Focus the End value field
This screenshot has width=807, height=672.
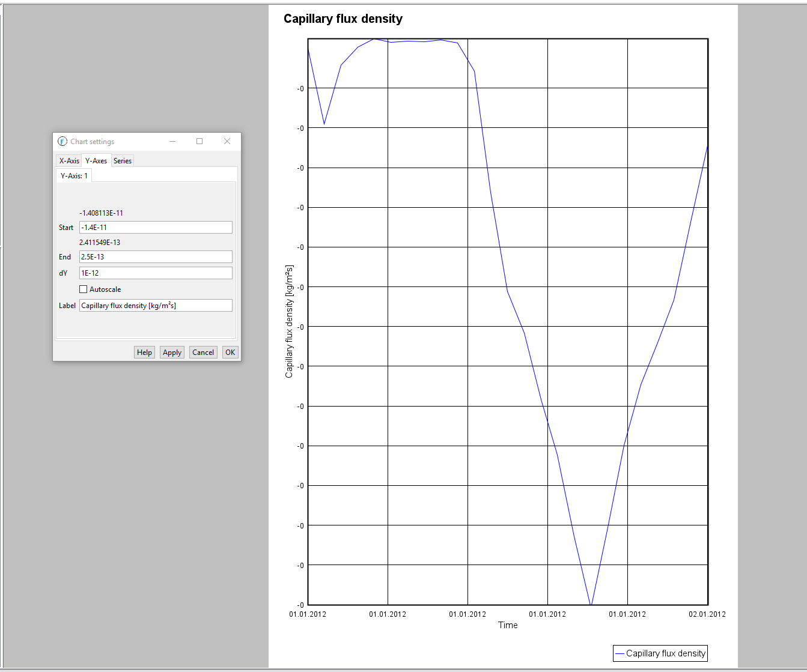tap(156, 257)
